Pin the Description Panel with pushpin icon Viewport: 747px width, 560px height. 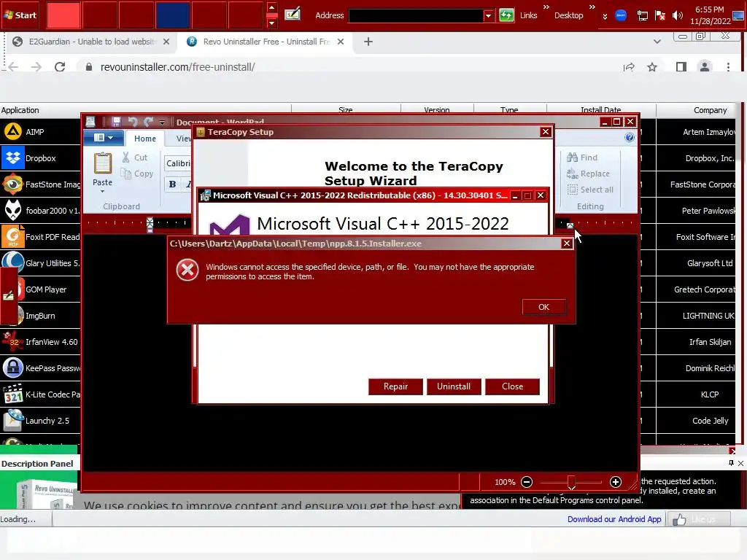731,463
